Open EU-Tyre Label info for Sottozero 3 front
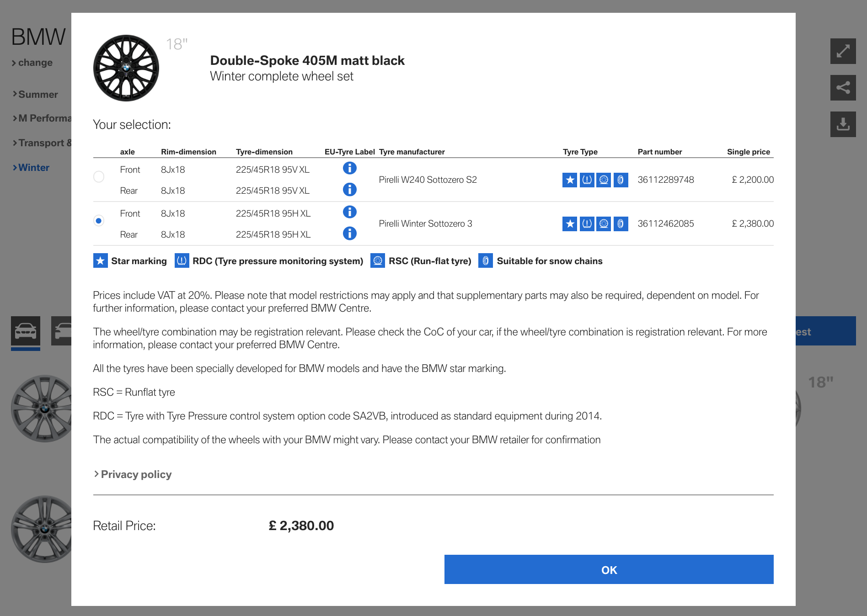The width and height of the screenshot is (867, 616). [x=349, y=212]
